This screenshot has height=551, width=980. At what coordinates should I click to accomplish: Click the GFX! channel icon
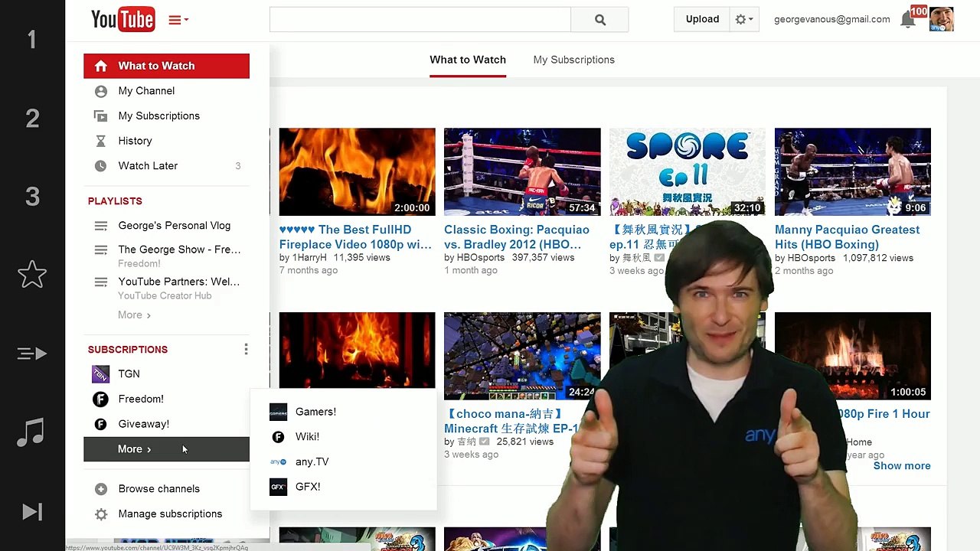point(278,487)
